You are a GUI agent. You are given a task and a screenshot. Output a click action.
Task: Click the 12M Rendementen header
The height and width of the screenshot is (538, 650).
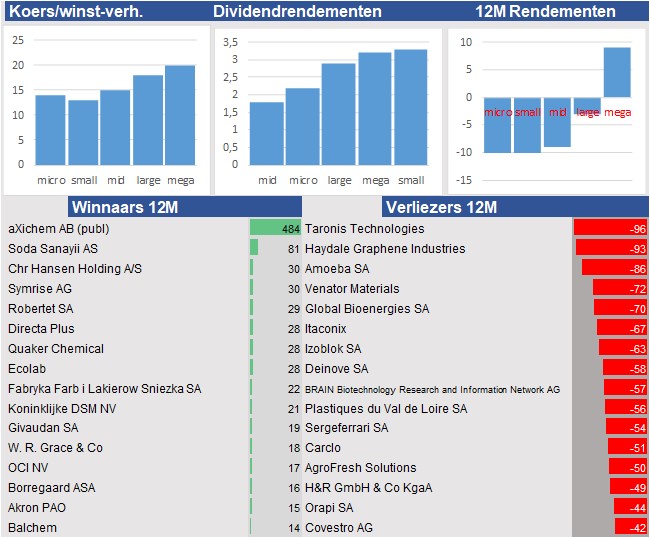(545, 11)
